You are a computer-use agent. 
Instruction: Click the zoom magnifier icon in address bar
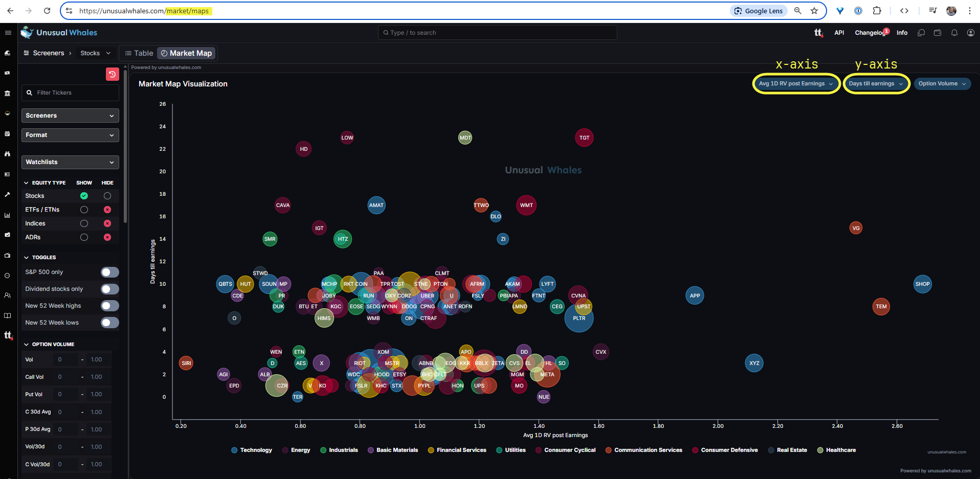(797, 11)
